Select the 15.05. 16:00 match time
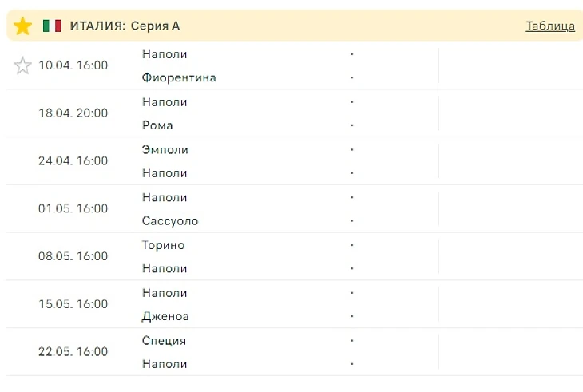Screen dimensions: 583x392 click(x=73, y=304)
